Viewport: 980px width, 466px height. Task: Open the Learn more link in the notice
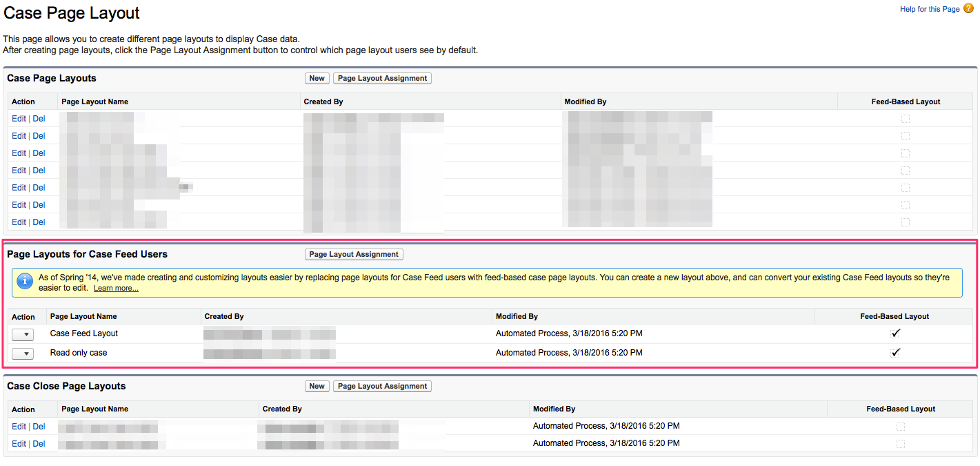(116, 288)
